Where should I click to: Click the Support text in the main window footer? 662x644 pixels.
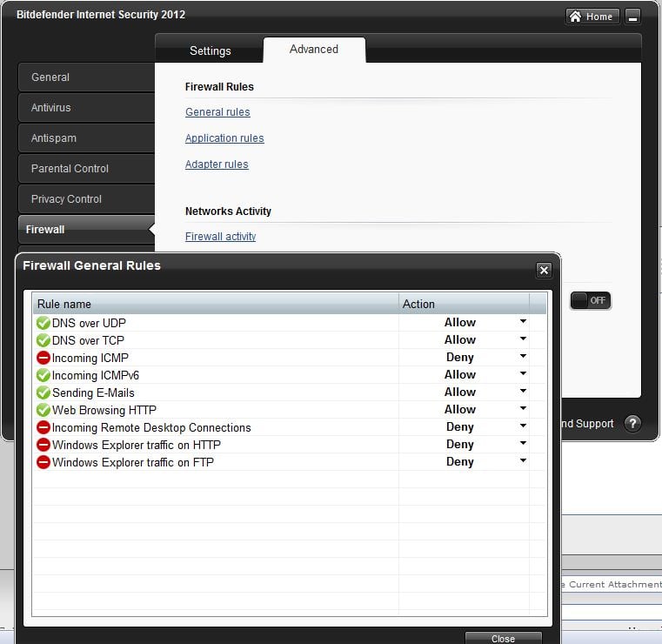click(x=594, y=424)
